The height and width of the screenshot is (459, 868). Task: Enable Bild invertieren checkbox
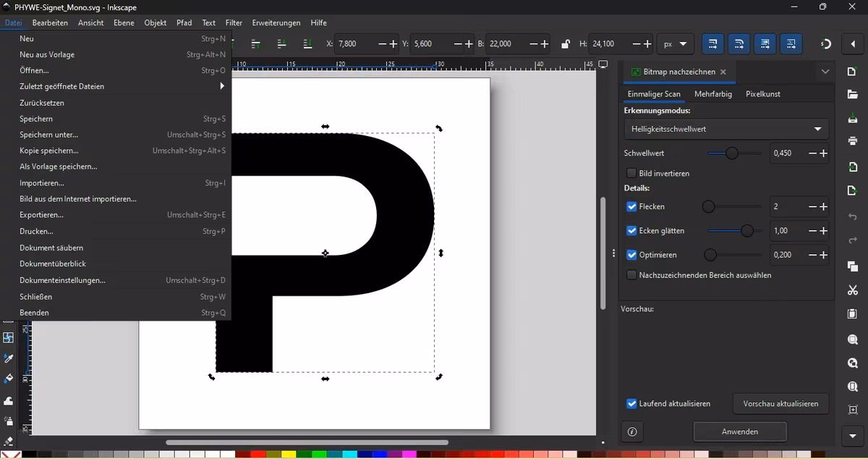pos(631,173)
